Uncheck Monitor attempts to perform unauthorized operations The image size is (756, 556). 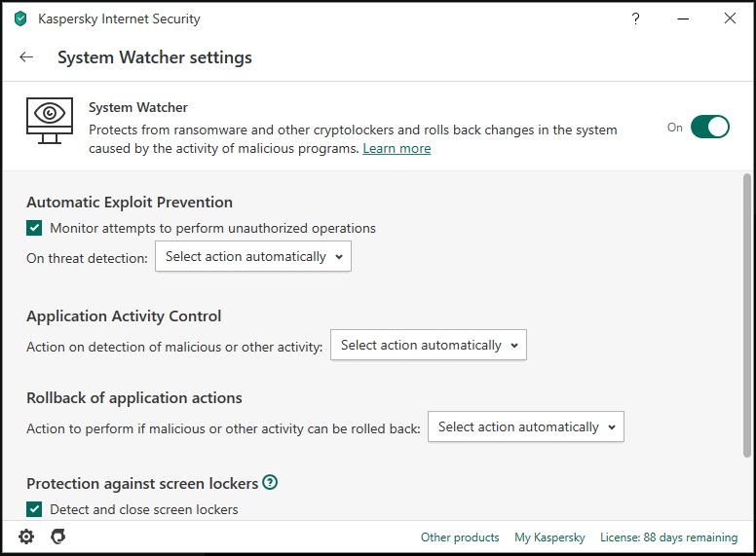pos(34,228)
